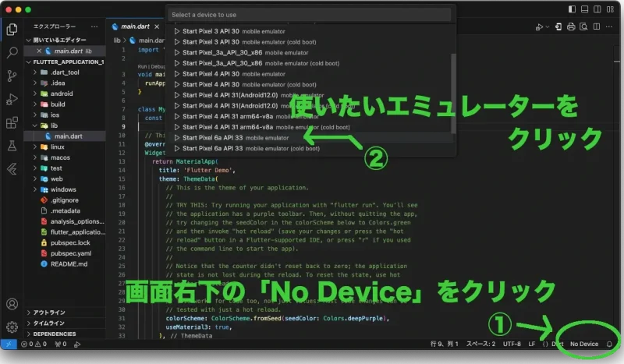Open the Explorer view in activity bar

[x=12, y=29]
